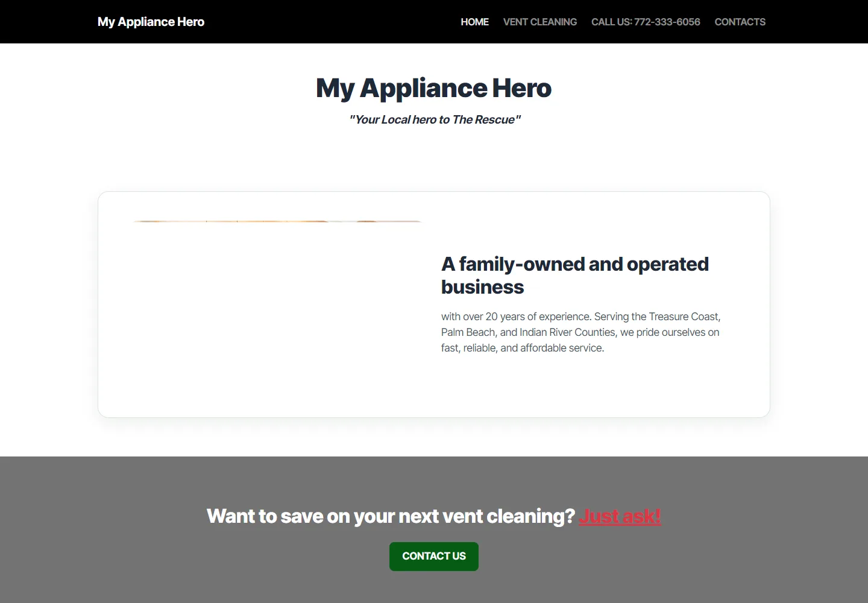
Task: Click the family-owned and operated business heading
Action: (575, 275)
